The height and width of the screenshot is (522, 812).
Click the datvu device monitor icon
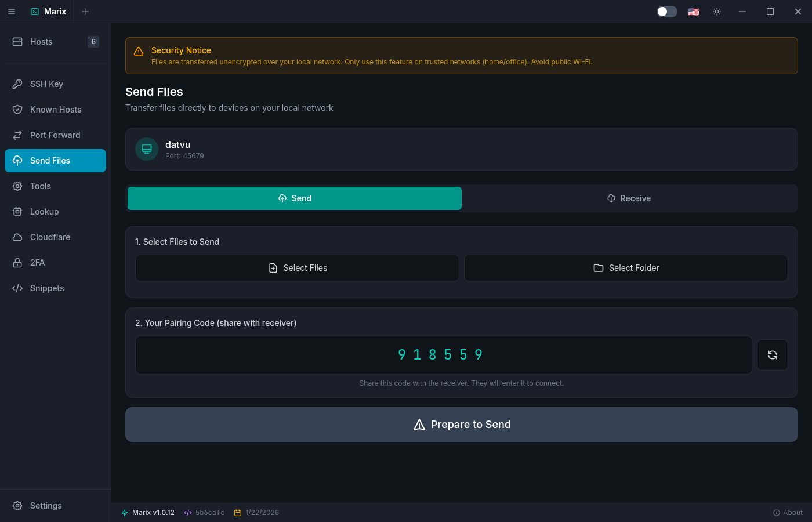[x=147, y=149]
